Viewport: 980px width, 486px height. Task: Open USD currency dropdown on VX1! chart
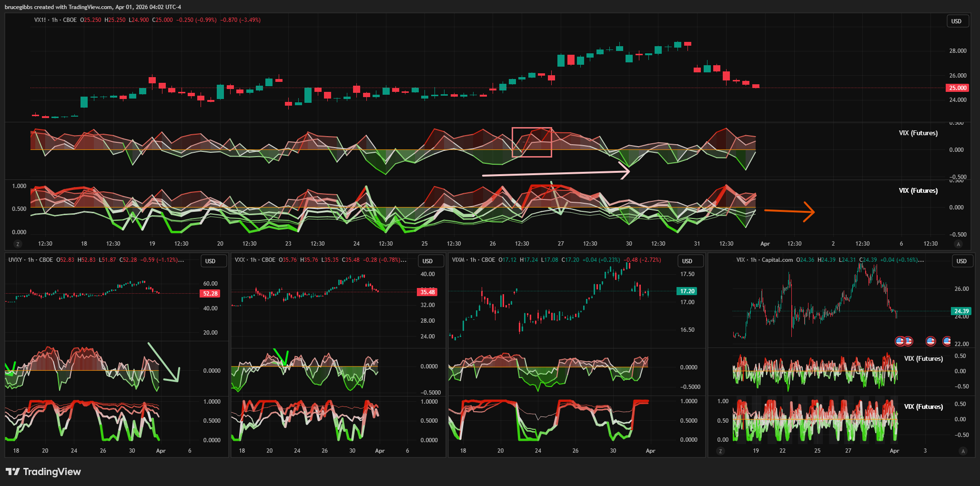[x=957, y=21]
